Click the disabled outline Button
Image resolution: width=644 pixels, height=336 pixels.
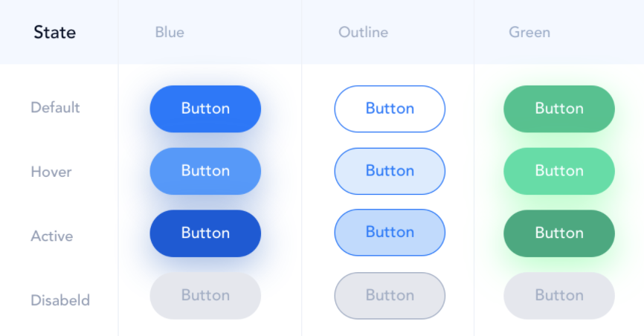pos(390,296)
